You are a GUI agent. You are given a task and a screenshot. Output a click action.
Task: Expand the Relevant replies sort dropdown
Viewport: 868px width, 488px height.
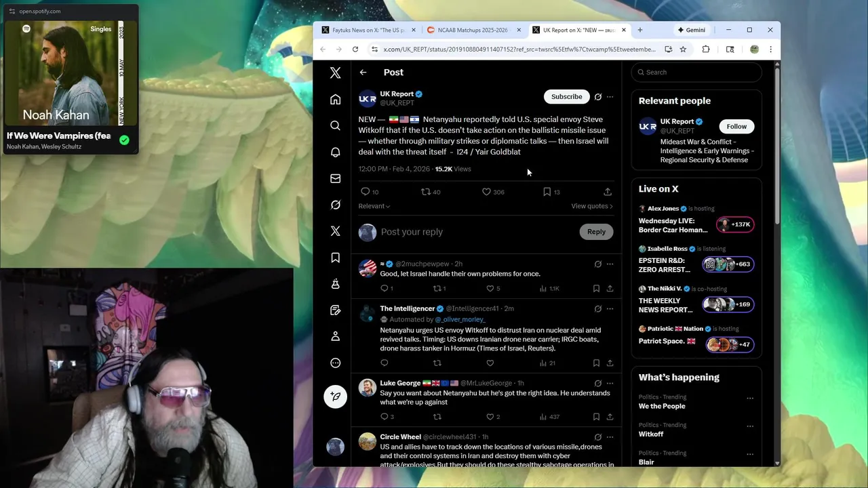click(374, 206)
